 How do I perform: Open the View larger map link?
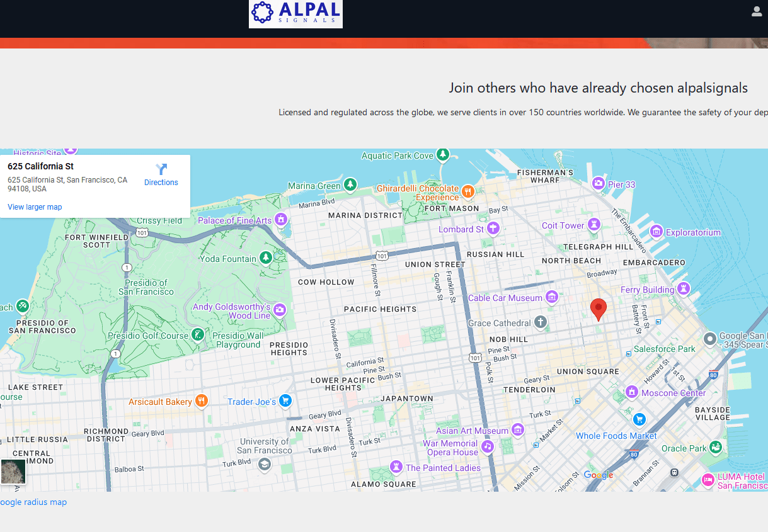[x=35, y=207]
